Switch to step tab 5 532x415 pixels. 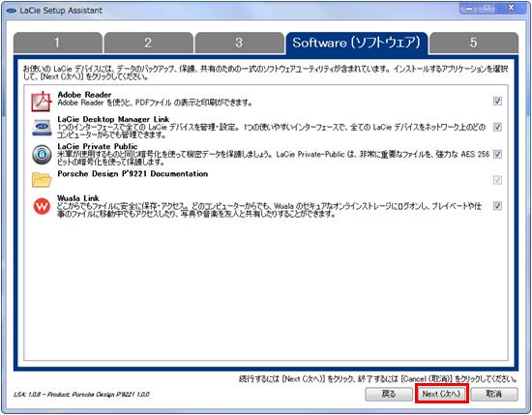[474, 43]
